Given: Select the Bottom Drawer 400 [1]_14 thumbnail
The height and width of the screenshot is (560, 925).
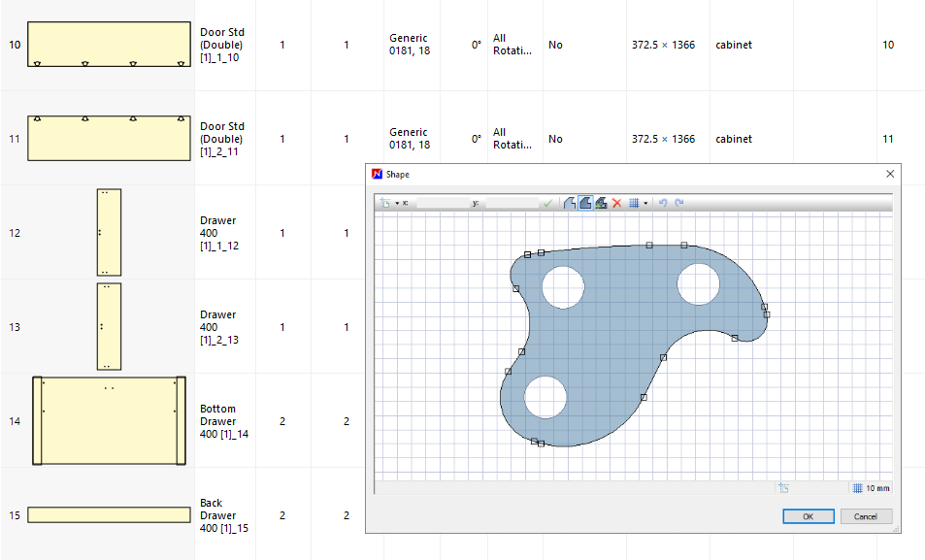Looking at the screenshot, I should 109,421.
